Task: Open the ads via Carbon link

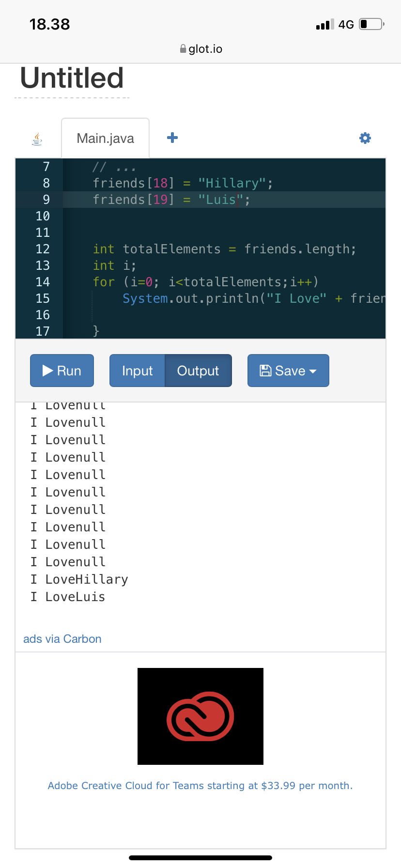Action: (x=62, y=639)
